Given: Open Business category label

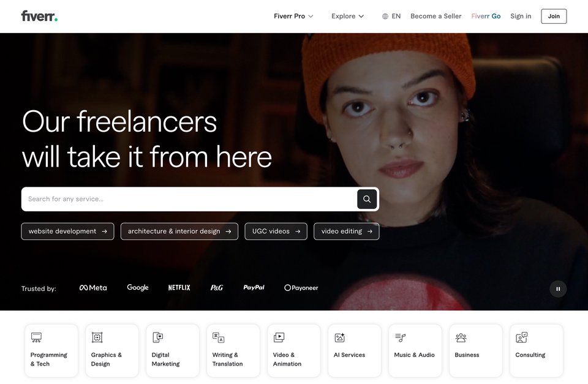Looking at the screenshot, I should [x=467, y=355].
